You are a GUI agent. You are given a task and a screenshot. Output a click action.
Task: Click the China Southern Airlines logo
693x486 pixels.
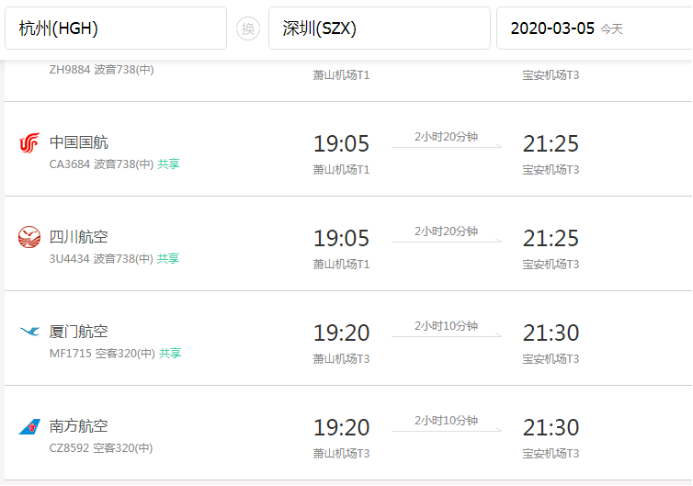(29, 427)
